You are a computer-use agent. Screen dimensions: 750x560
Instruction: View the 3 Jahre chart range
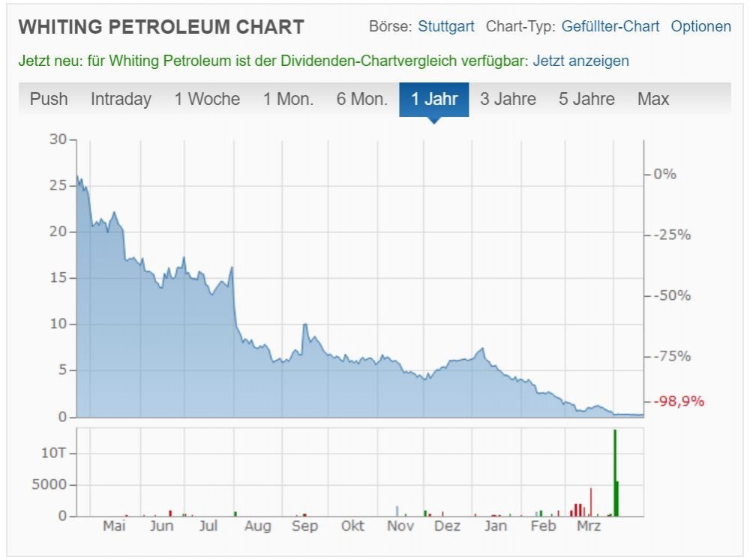click(x=508, y=99)
